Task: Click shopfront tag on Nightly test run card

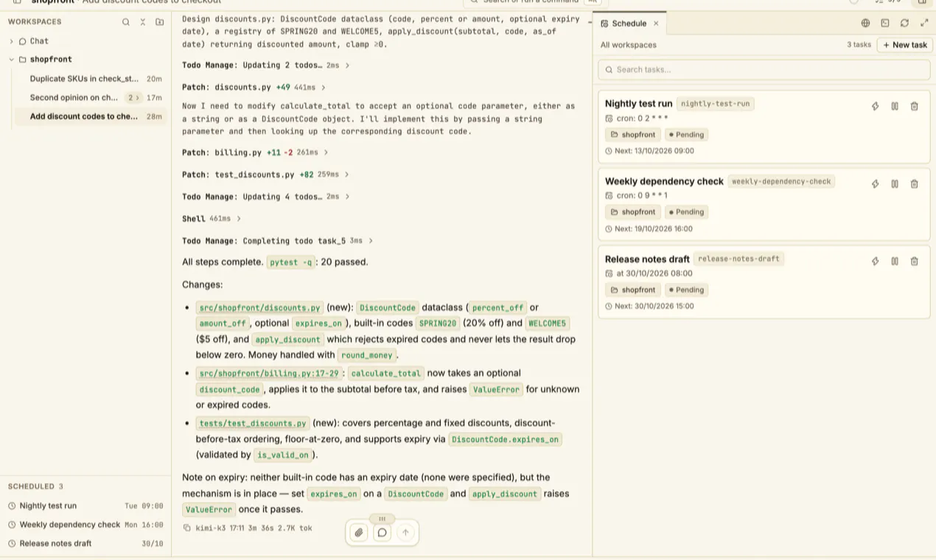Action: click(x=632, y=135)
